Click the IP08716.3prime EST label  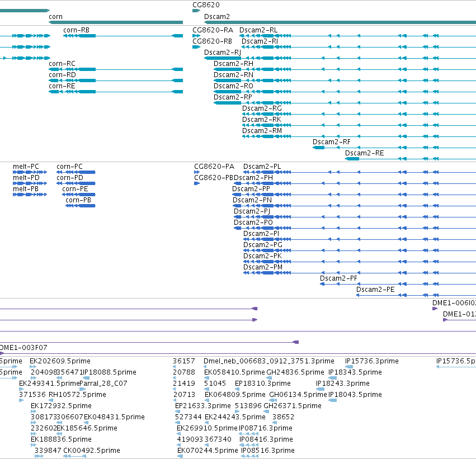pos(266,429)
